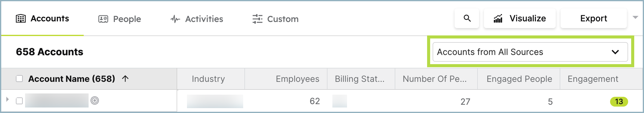The width and height of the screenshot is (644, 113).
Task: Switch to the People tab
Action: pyautogui.click(x=120, y=19)
